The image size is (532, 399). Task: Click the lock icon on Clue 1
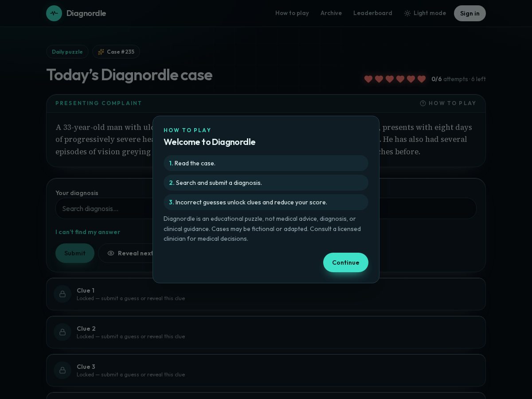click(63, 294)
